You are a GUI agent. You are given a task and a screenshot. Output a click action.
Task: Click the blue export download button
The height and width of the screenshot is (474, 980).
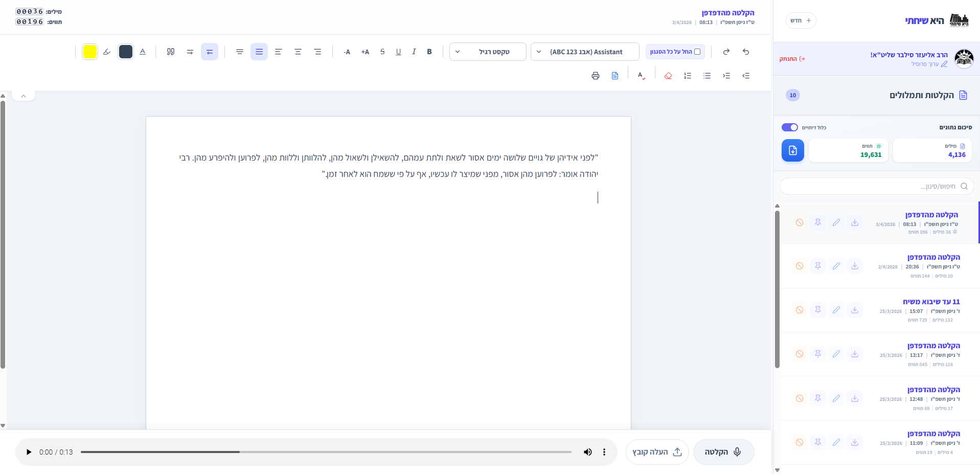[792, 150]
